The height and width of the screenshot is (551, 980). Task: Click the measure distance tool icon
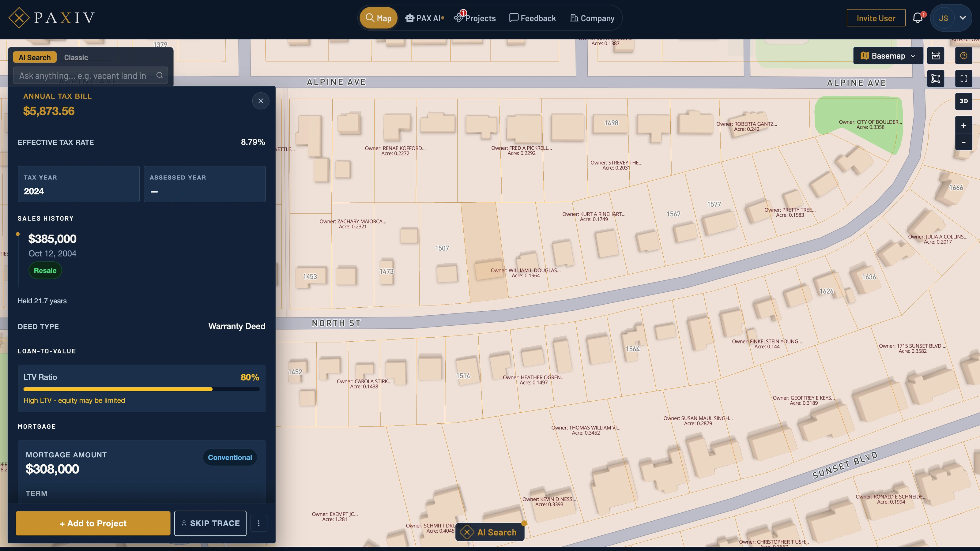936,56
